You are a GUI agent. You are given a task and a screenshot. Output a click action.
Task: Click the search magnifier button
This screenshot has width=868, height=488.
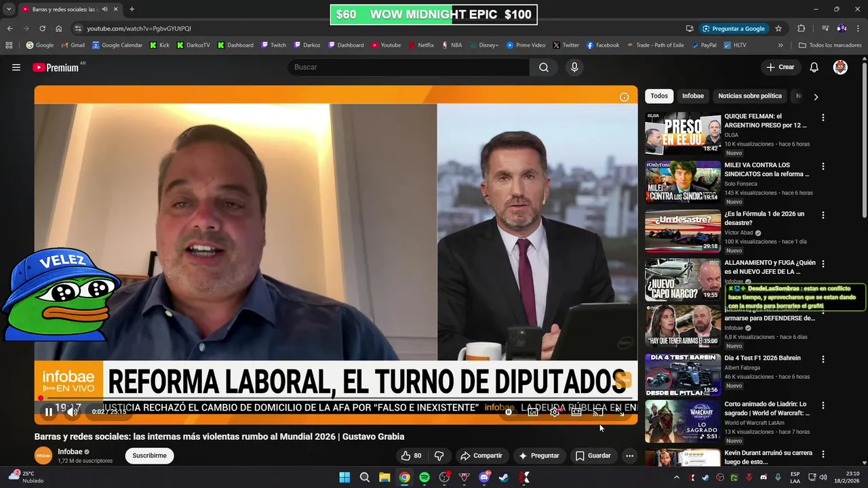pyautogui.click(x=544, y=67)
